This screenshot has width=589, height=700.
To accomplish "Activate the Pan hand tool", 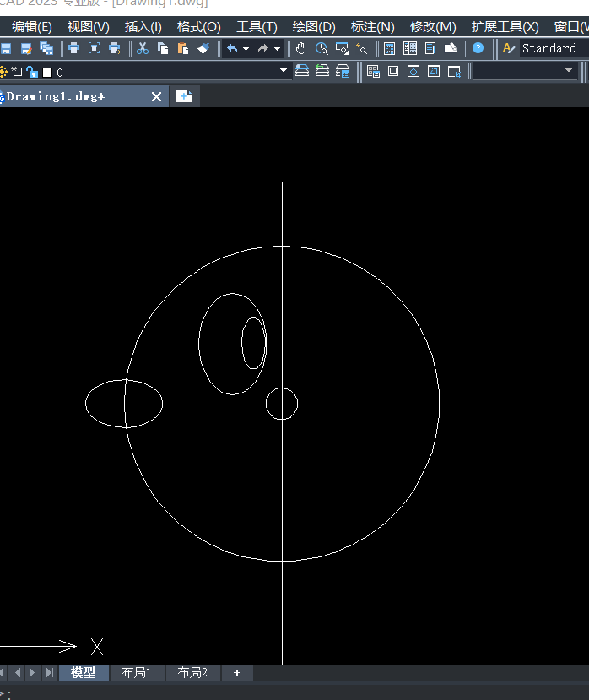I will coord(300,48).
